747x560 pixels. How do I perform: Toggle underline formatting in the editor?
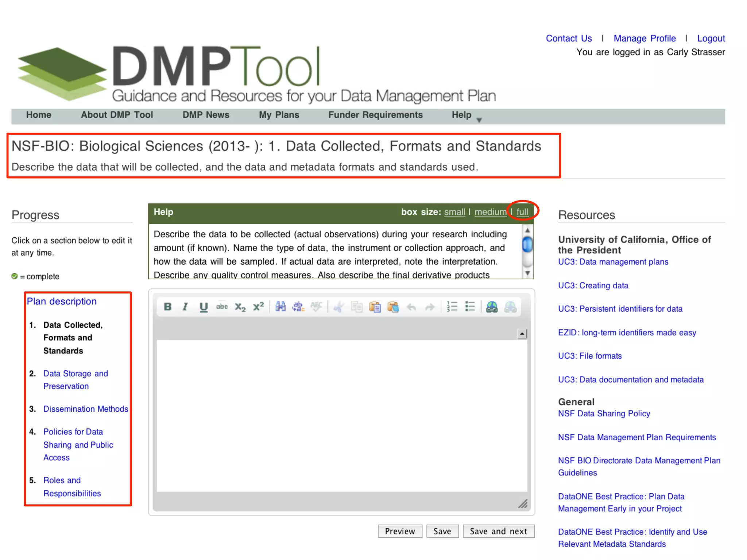[x=203, y=307]
